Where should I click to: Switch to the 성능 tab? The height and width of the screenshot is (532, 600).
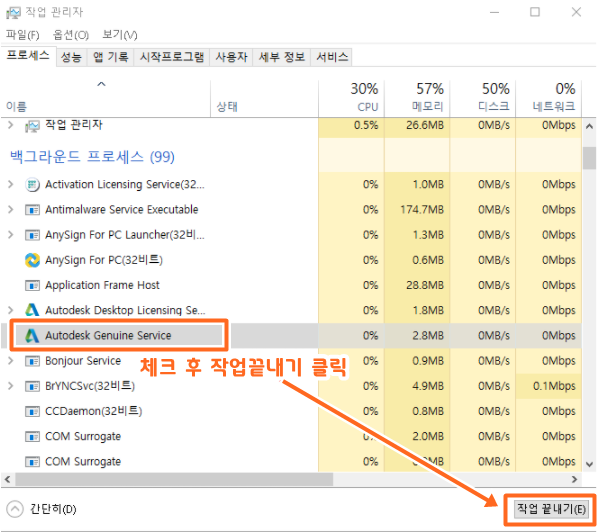click(72, 57)
